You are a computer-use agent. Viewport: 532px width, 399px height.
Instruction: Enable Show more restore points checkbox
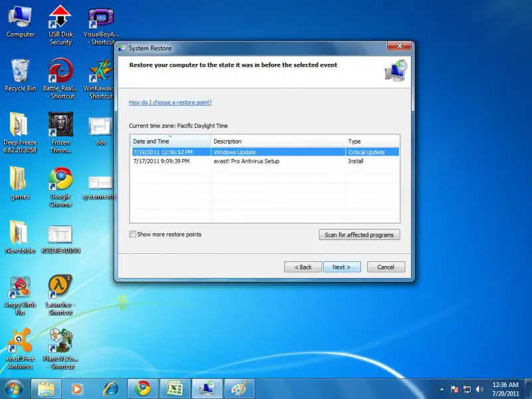132,234
